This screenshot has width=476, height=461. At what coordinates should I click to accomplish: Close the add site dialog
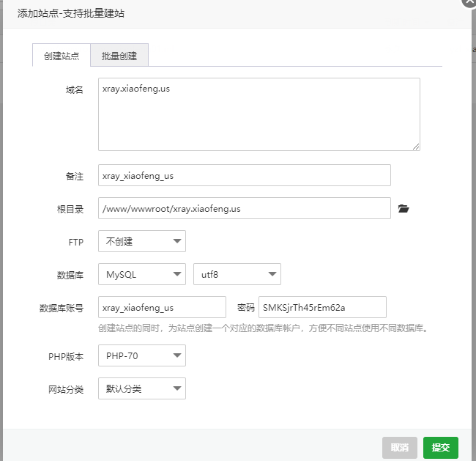(469, 2)
